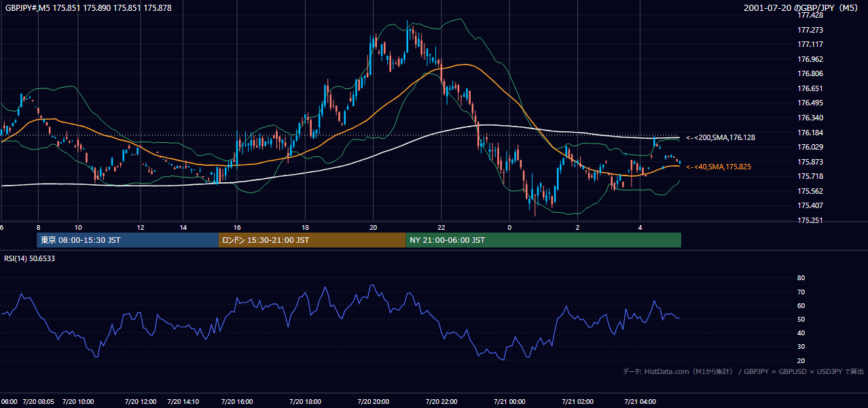Click price axis value 177.428
The height and width of the screenshot is (408, 868).
(811, 15)
